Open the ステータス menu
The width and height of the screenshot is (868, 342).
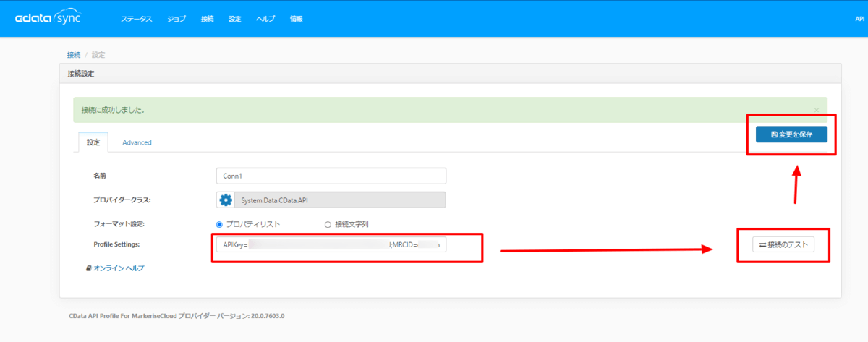tap(137, 19)
